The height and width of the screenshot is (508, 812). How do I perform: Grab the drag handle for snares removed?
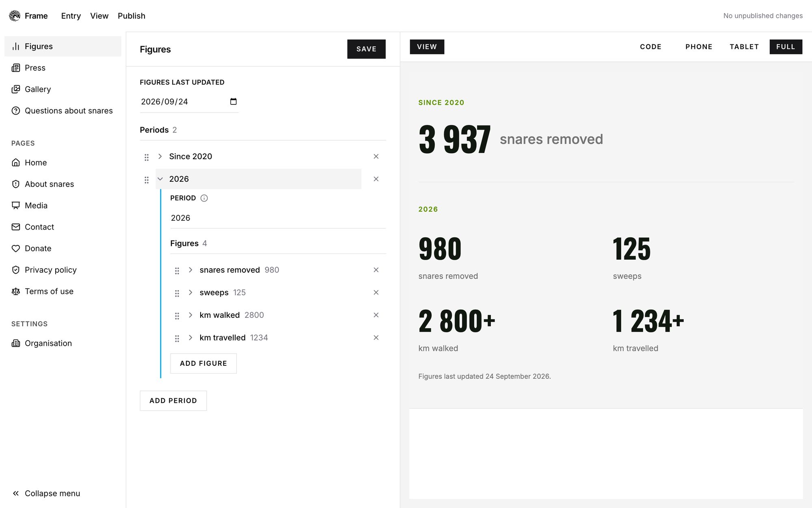(177, 271)
